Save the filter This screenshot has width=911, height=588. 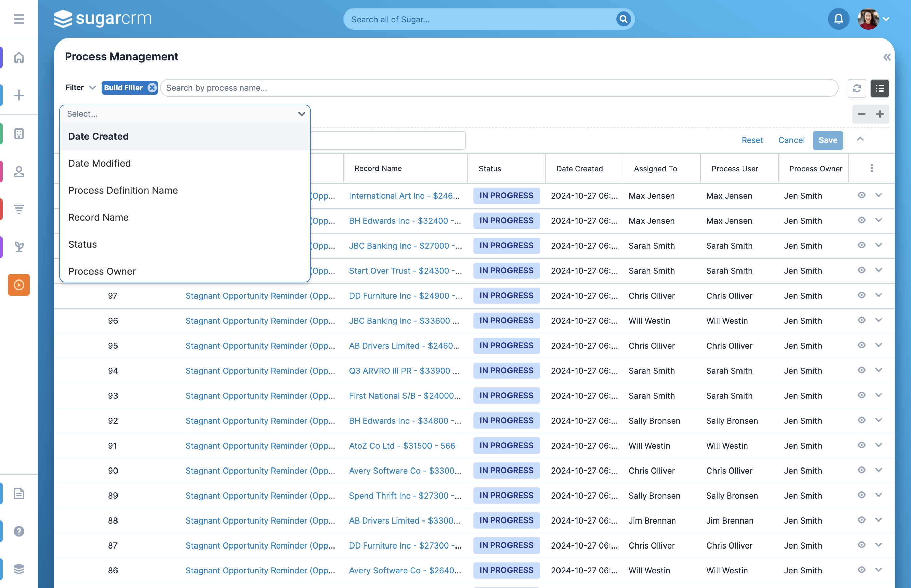[x=828, y=140]
